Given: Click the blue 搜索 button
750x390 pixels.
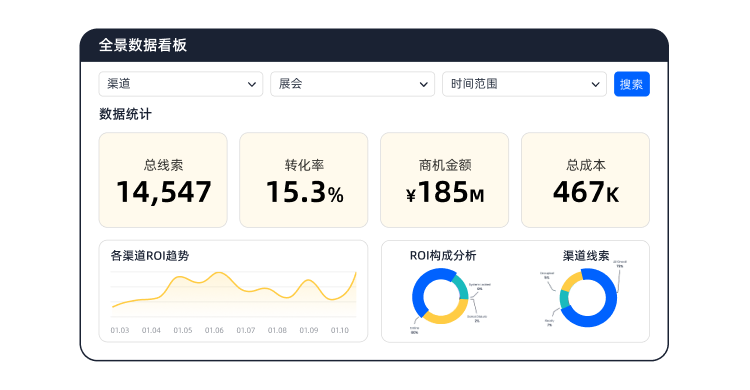Looking at the screenshot, I should coord(631,84).
